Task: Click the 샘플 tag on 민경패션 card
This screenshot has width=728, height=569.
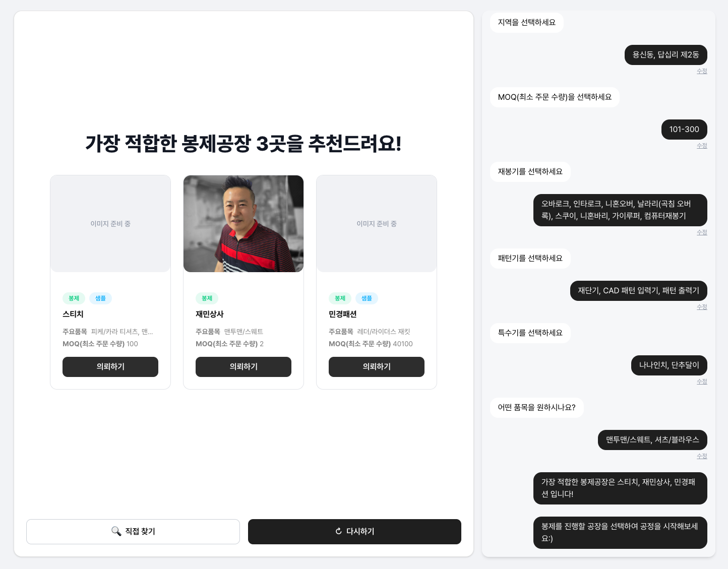Action: (367, 298)
